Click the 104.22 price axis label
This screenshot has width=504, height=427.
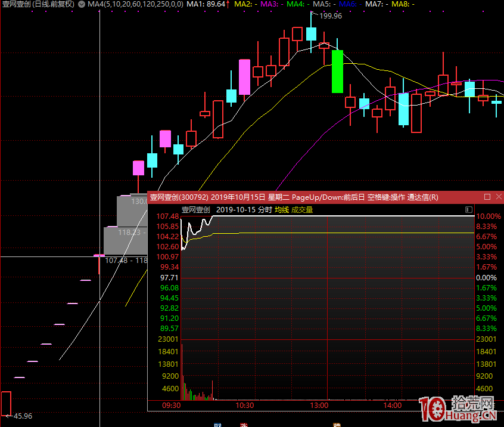[167, 237]
